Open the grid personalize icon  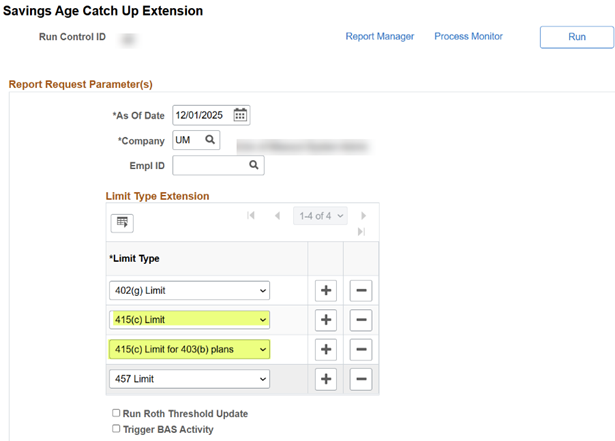[121, 222]
